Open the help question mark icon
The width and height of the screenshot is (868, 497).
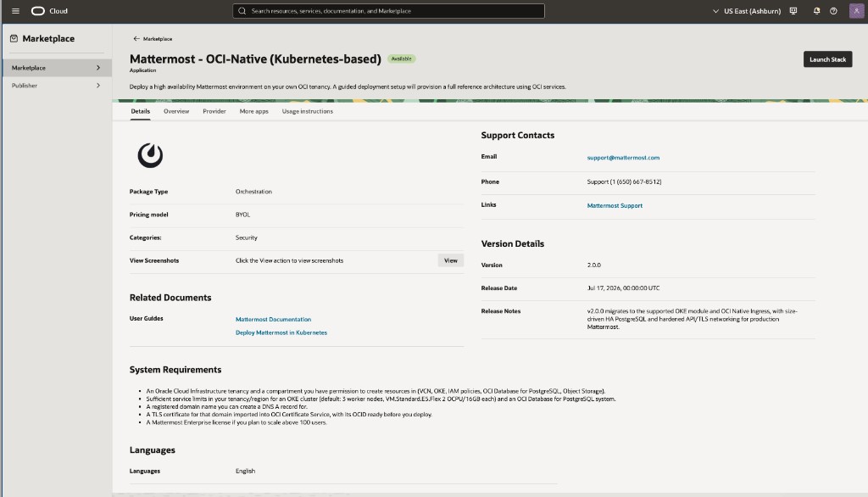(833, 11)
